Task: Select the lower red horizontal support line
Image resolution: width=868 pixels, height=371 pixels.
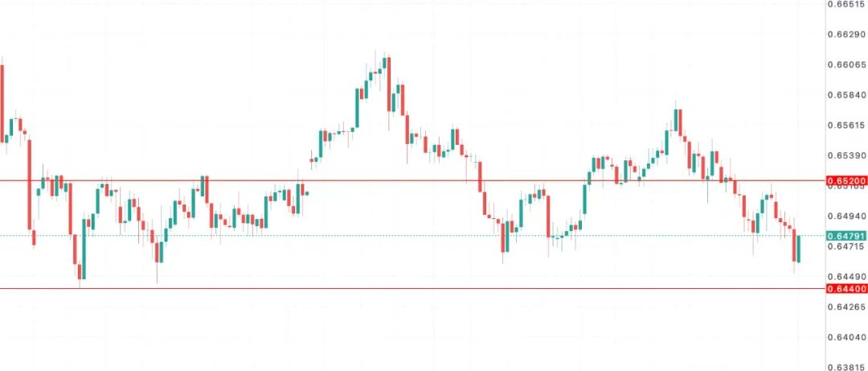Action: coord(402,288)
